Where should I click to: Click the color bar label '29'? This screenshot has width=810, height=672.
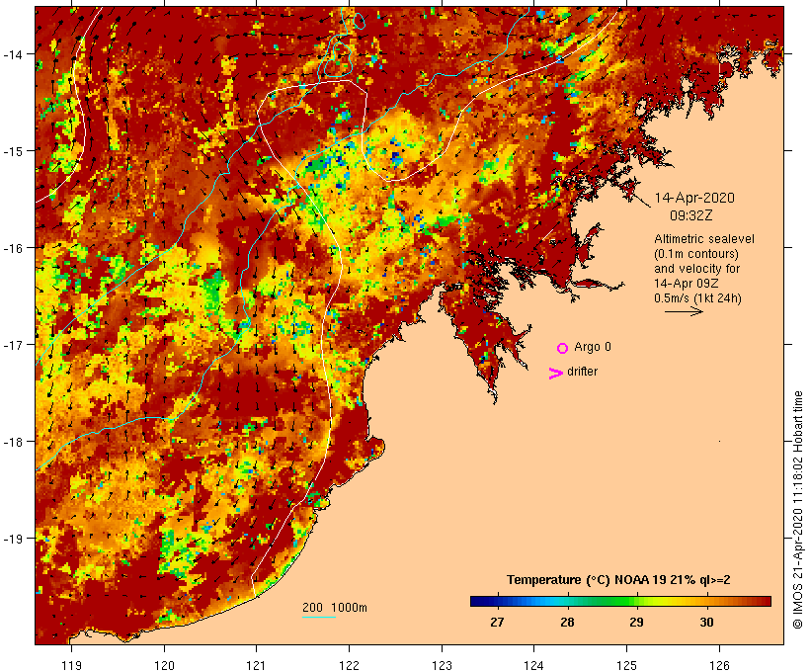pos(636,622)
